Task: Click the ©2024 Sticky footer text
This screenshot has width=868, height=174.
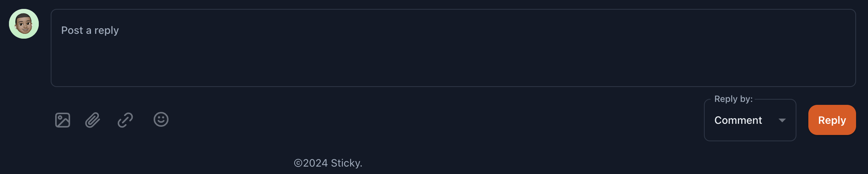Action: [328, 163]
